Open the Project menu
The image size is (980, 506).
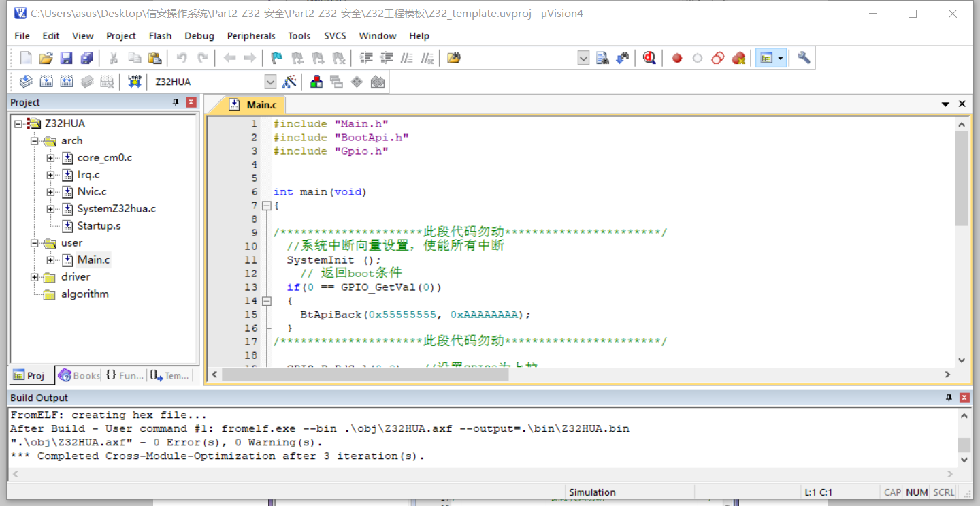pyautogui.click(x=121, y=36)
